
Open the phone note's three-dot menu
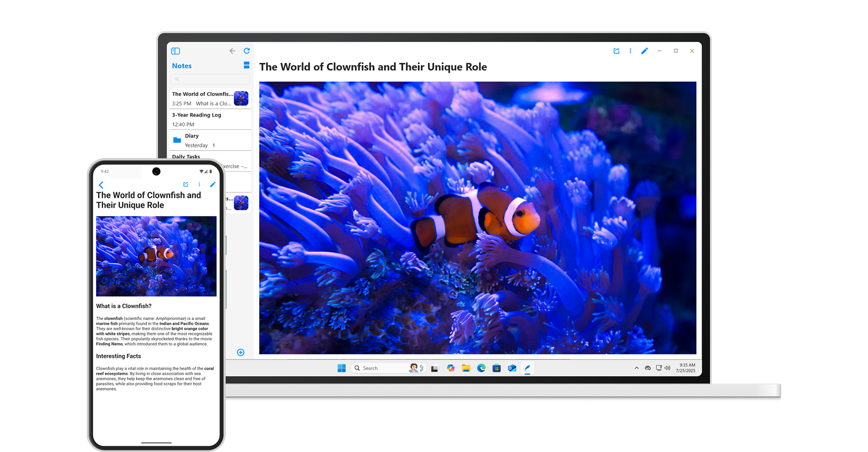[199, 184]
